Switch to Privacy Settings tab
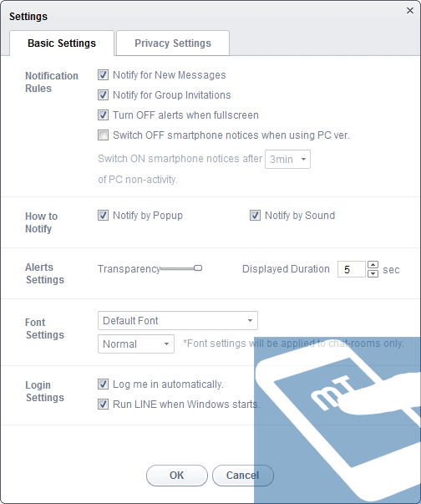 pyautogui.click(x=173, y=43)
